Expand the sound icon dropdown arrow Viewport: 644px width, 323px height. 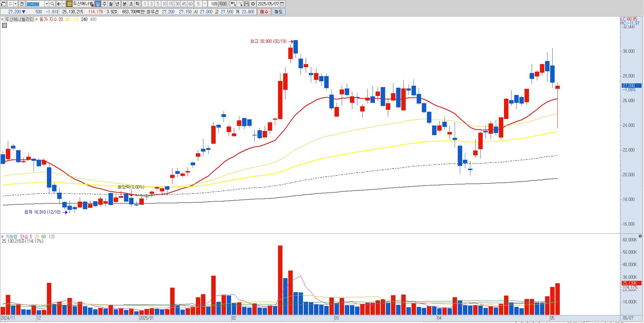coord(64,4)
